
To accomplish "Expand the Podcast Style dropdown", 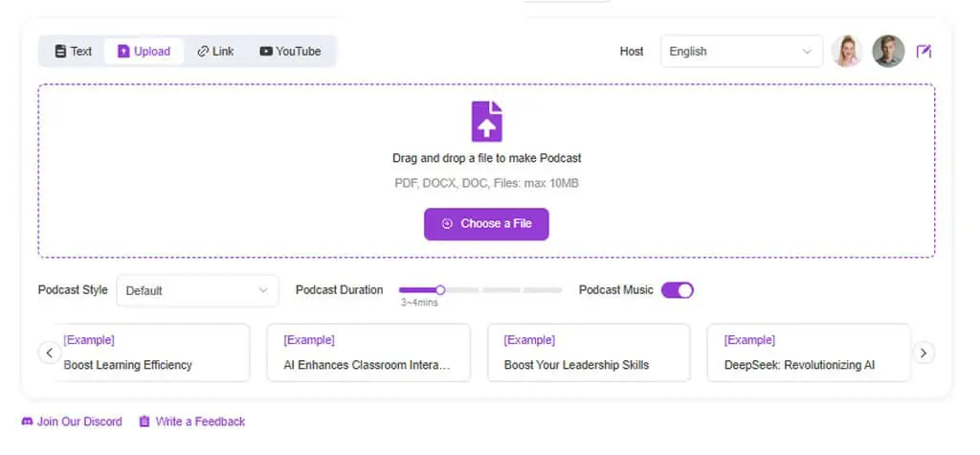I will [197, 290].
